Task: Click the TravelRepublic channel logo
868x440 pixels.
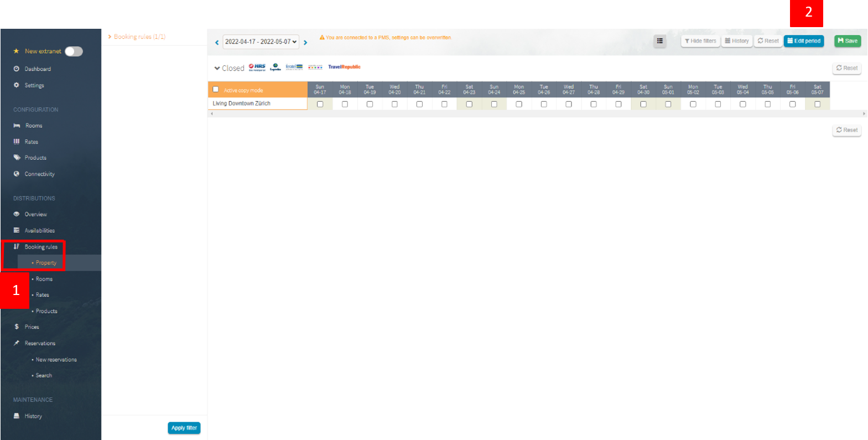Action: [x=344, y=67]
